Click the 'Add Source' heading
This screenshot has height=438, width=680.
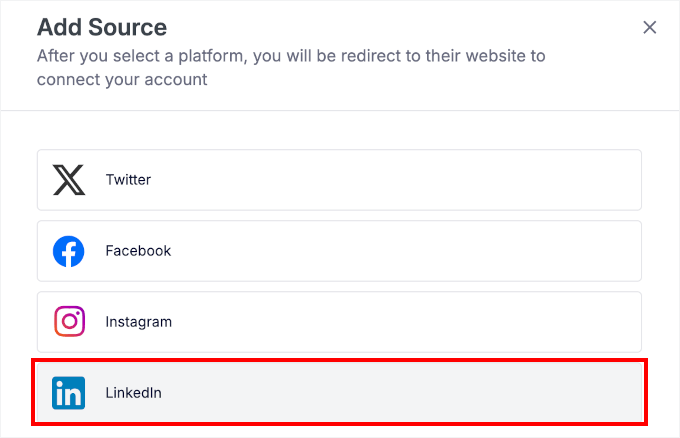coord(102,27)
